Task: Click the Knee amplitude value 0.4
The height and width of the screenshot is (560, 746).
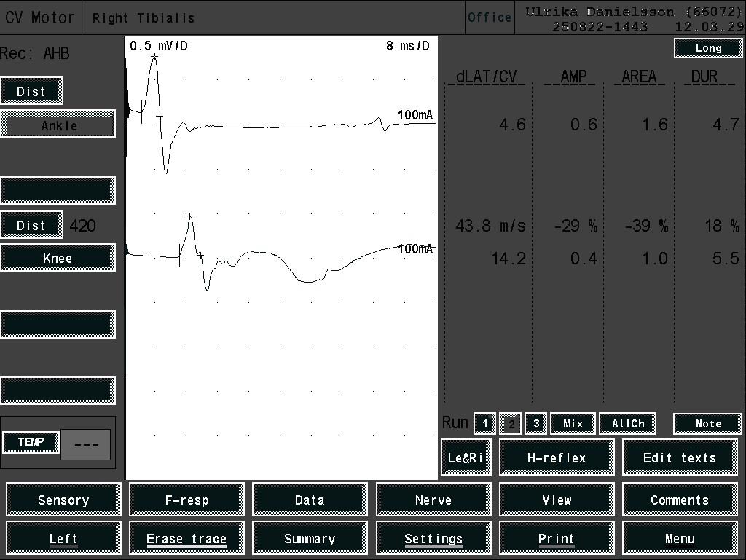Action: 584,259
